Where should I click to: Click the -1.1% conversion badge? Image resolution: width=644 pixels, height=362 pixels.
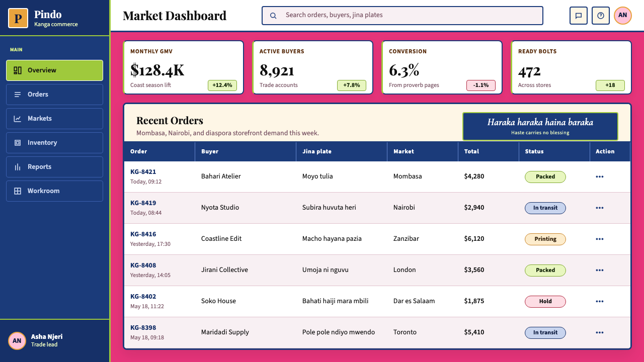pyautogui.click(x=481, y=85)
